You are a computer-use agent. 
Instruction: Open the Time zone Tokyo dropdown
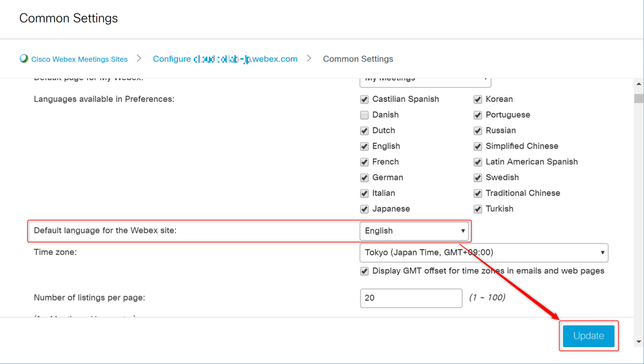(484, 252)
